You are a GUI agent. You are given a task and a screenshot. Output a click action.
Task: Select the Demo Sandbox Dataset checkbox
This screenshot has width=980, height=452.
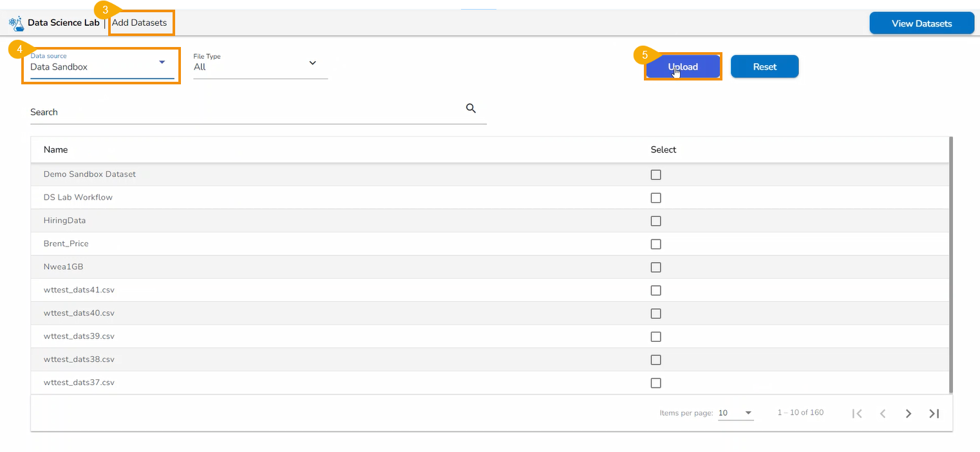[655, 174]
